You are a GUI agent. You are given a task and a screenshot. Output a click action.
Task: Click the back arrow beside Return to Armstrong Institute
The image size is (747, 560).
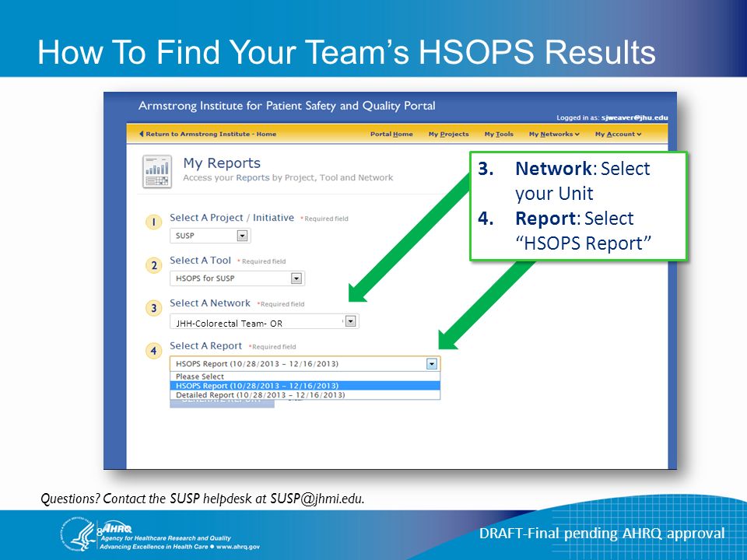141,134
